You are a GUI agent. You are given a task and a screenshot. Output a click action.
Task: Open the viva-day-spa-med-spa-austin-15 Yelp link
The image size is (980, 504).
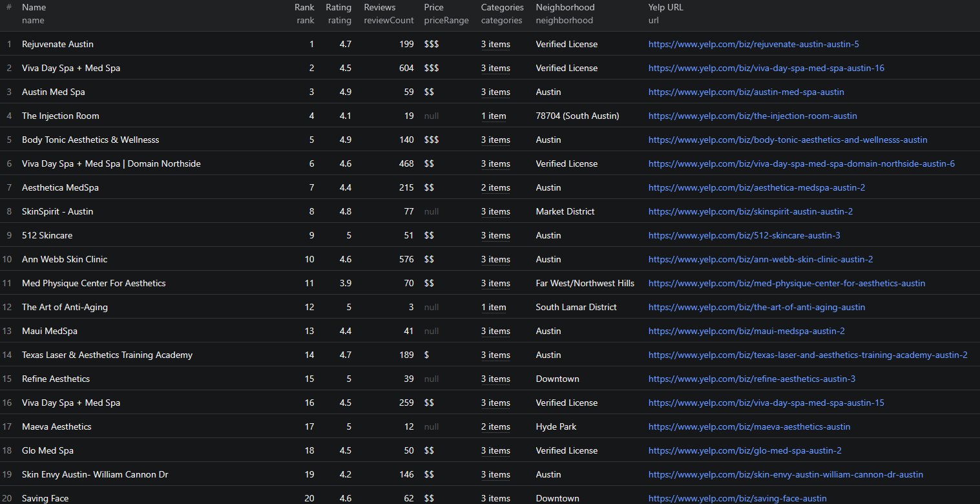[766, 403]
